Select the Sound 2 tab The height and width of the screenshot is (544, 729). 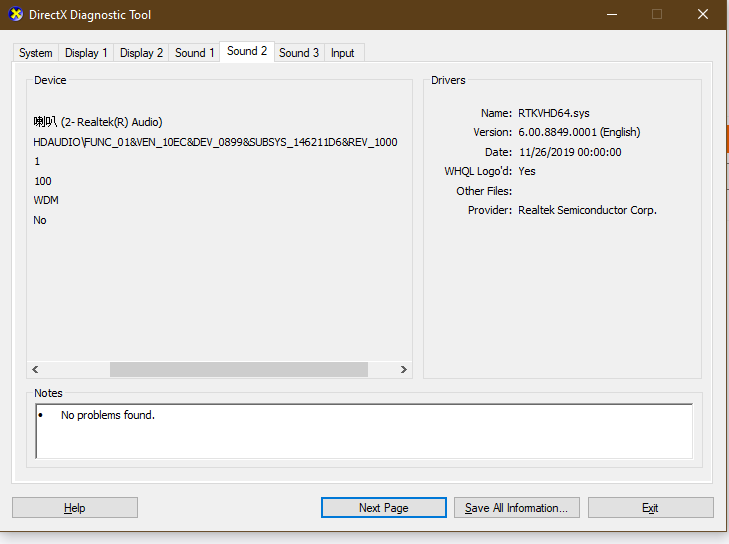pos(247,51)
